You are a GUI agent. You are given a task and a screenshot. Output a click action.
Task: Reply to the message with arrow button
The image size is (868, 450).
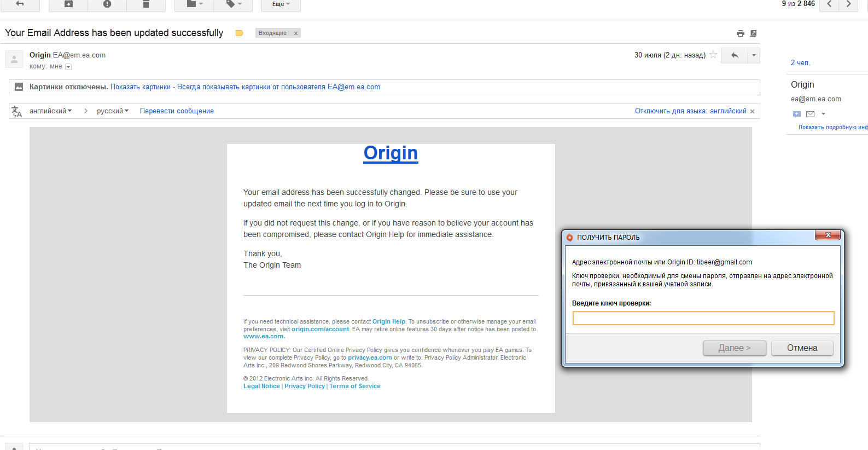pos(735,55)
